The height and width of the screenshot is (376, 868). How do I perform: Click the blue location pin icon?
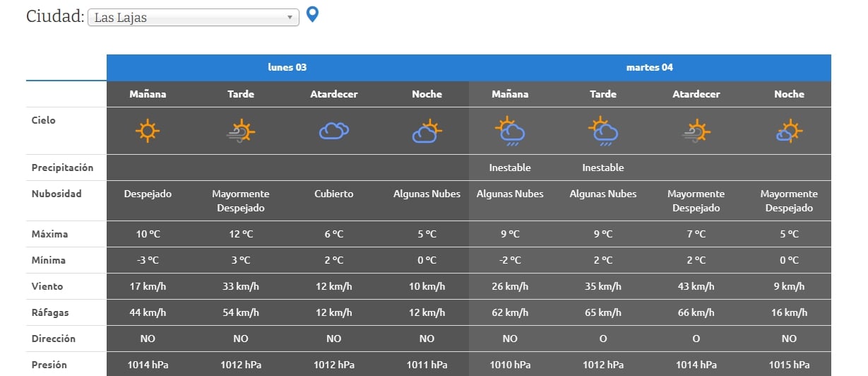click(312, 15)
